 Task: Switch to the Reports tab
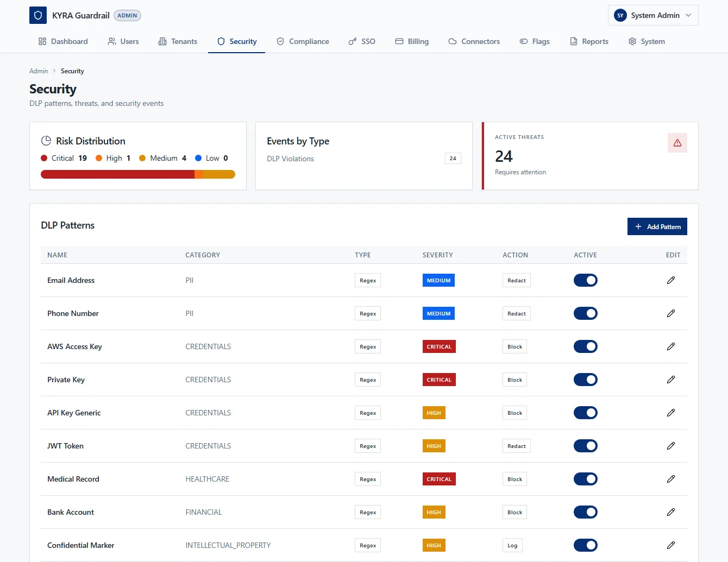(x=589, y=41)
